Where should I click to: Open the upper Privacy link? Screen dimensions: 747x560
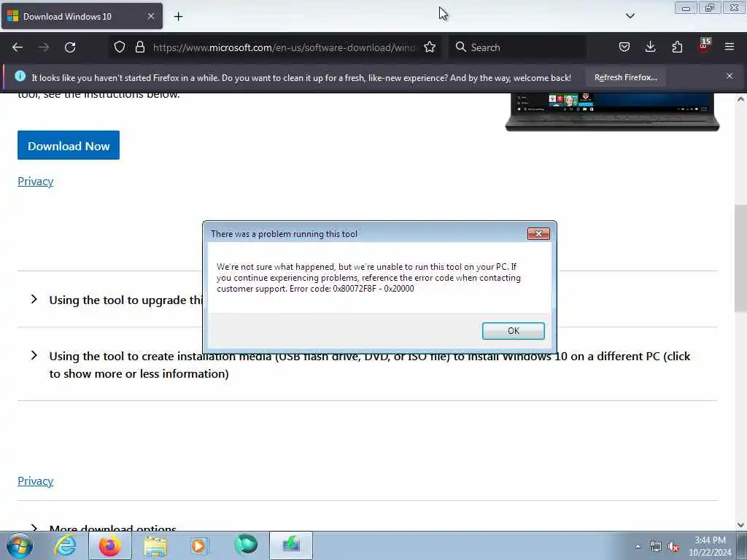(x=35, y=182)
